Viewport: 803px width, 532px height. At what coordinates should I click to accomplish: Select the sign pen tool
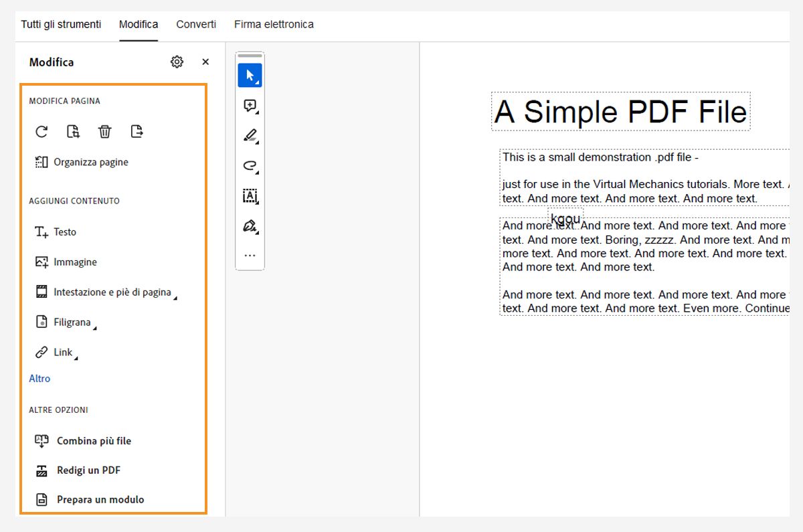[250, 226]
